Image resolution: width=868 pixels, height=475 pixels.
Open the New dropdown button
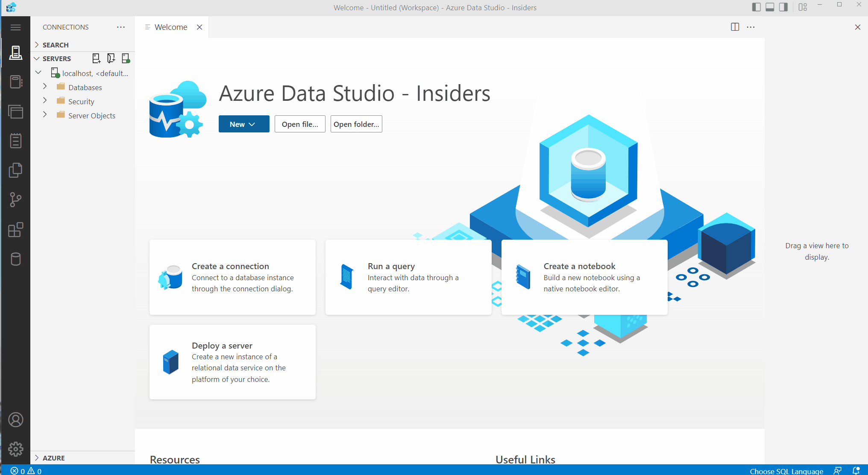click(243, 124)
